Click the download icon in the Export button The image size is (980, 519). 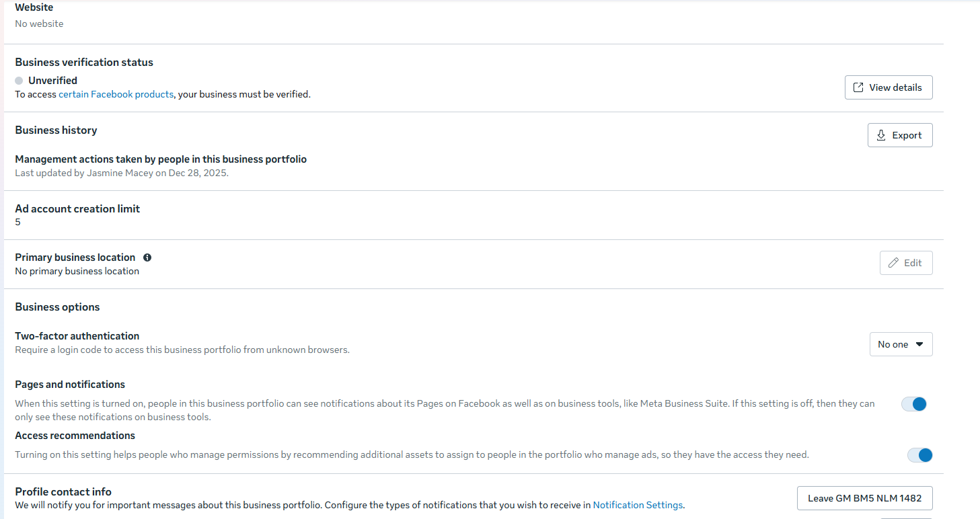(x=881, y=135)
